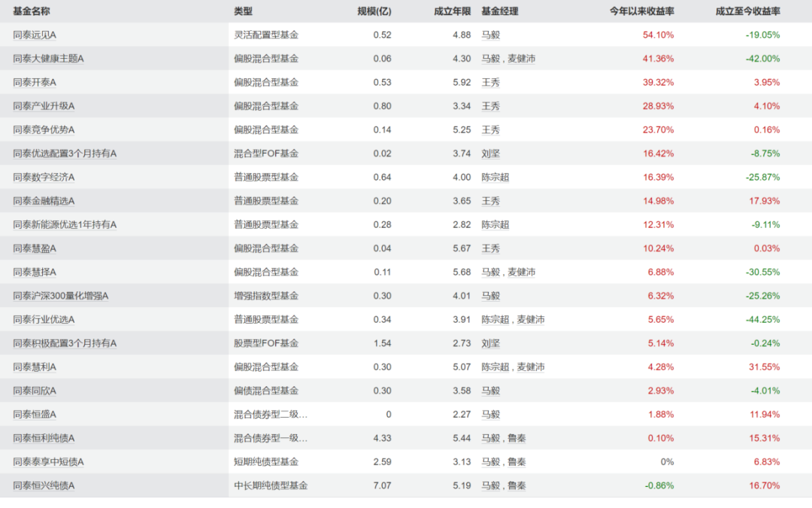The image size is (812, 508).
Task: Select the 0% year-to-date return cell
Action: coord(667,462)
